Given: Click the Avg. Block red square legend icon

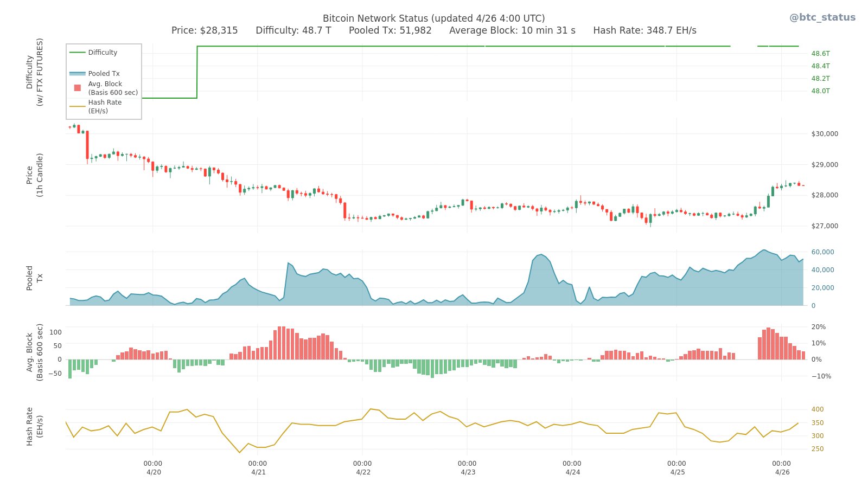Looking at the screenshot, I should pyautogui.click(x=77, y=87).
